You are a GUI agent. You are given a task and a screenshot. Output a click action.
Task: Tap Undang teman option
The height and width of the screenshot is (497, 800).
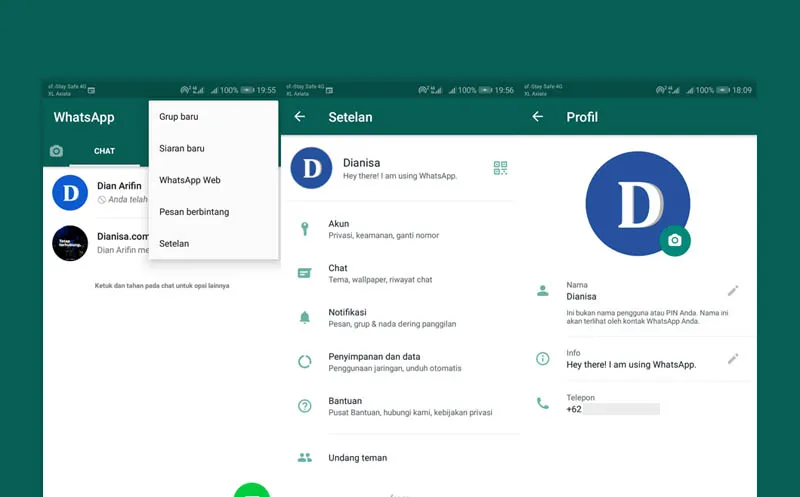(x=357, y=458)
